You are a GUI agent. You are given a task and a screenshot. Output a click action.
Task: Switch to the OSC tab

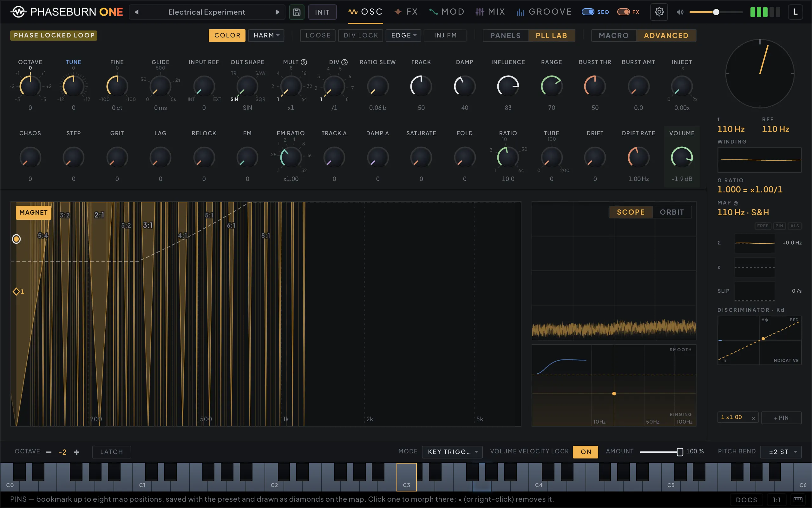(x=365, y=12)
